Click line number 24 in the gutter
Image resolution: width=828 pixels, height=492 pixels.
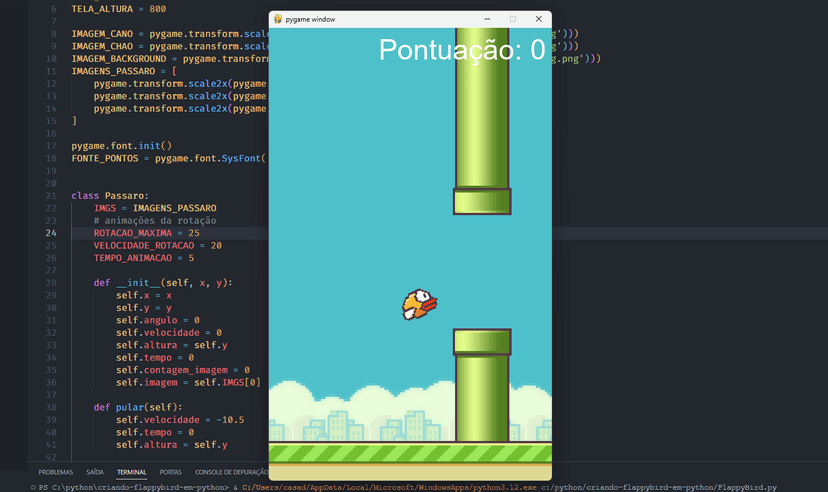coord(51,233)
